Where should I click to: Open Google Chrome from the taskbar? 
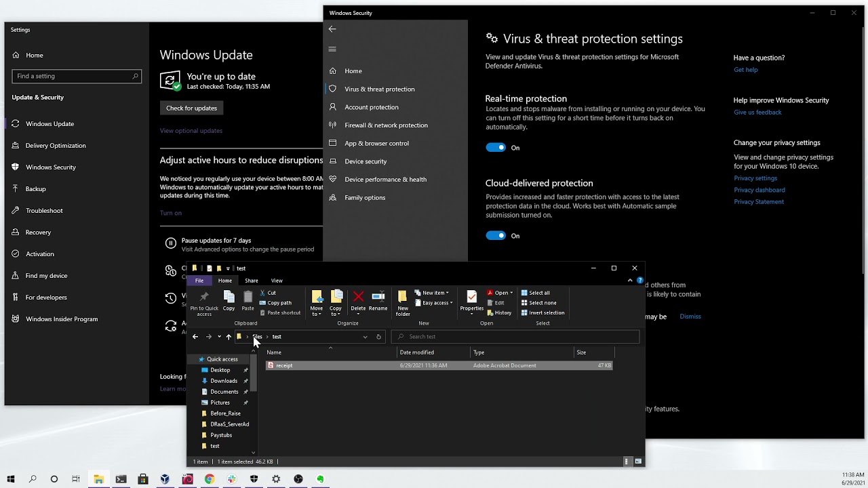point(210,479)
